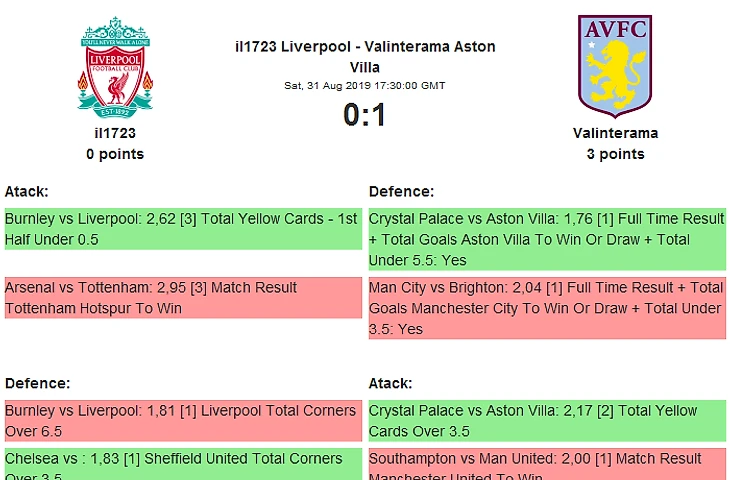Click the 3 points label under Valinterama

(x=615, y=154)
